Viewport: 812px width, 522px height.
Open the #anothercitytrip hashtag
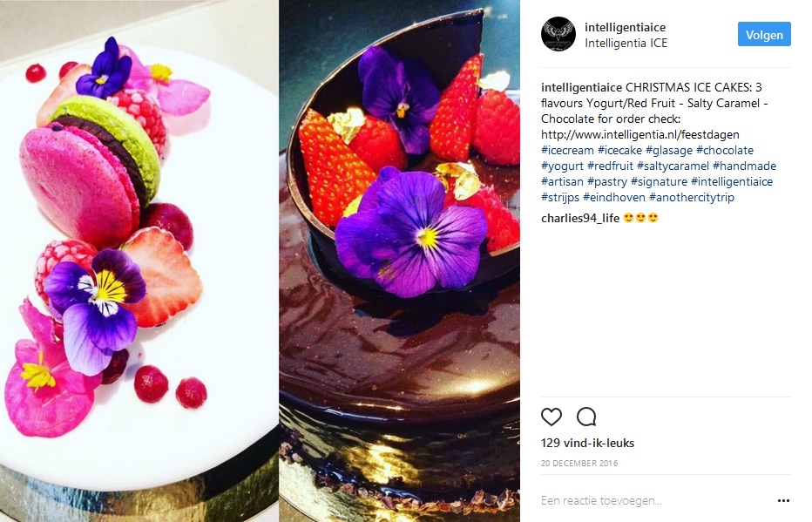pos(692,197)
